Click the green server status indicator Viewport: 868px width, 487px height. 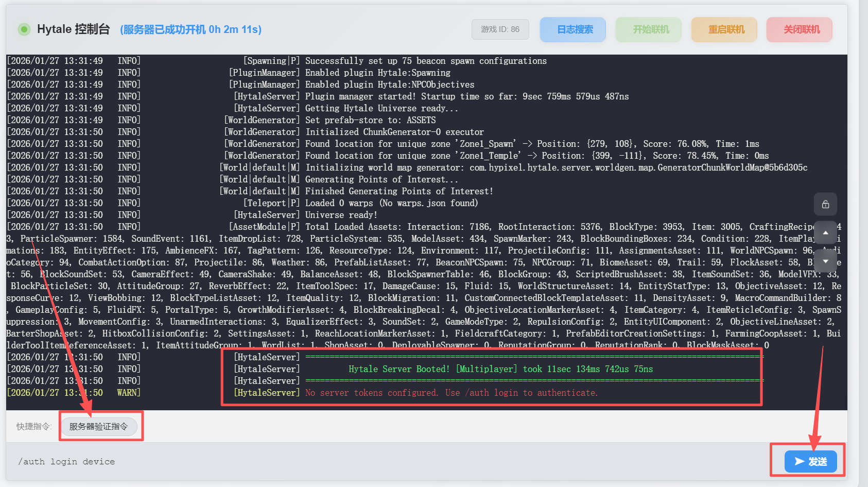24,29
